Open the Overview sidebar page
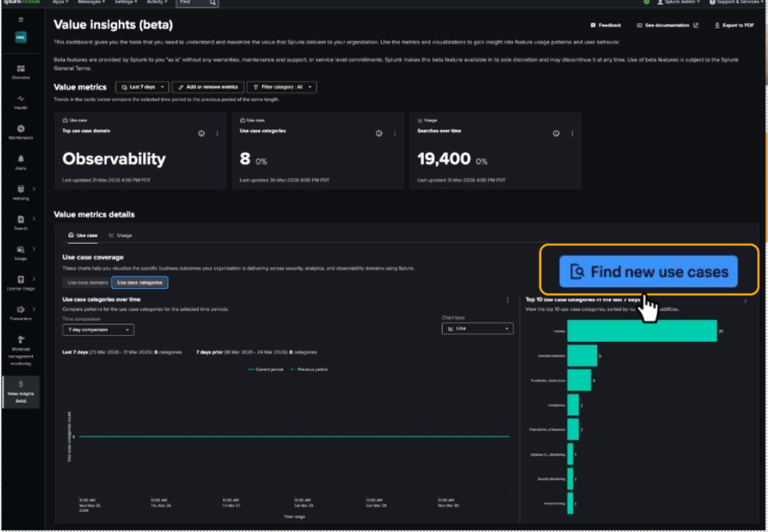Image resolution: width=768 pixels, height=532 pixels. [x=21, y=72]
